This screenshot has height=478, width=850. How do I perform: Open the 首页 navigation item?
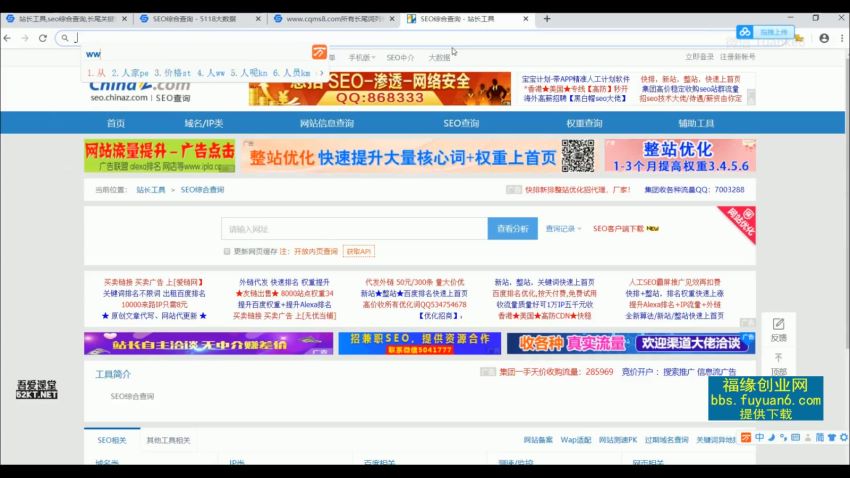click(x=115, y=123)
